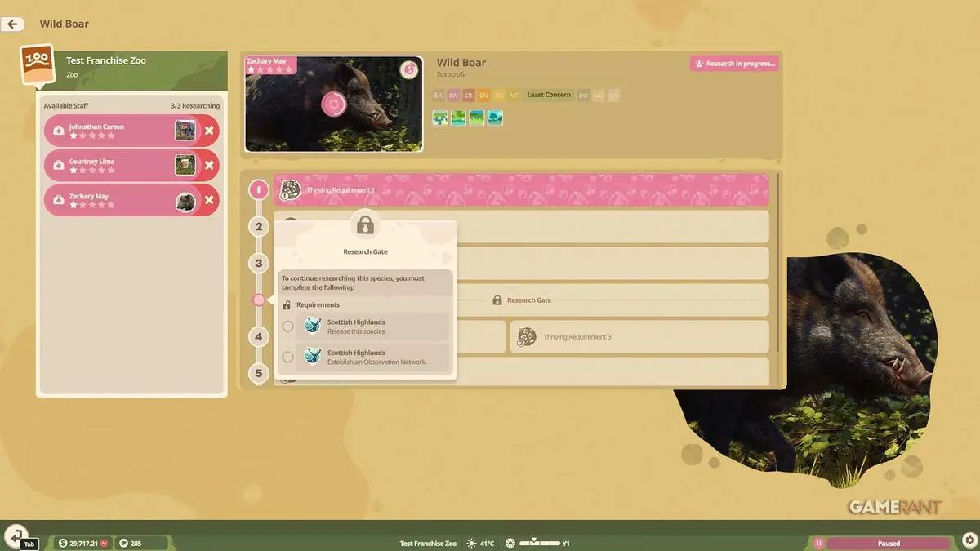Select the pink Research Gate timeline dot
Image resolution: width=980 pixels, height=551 pixels.
click(x=259, y=300)
